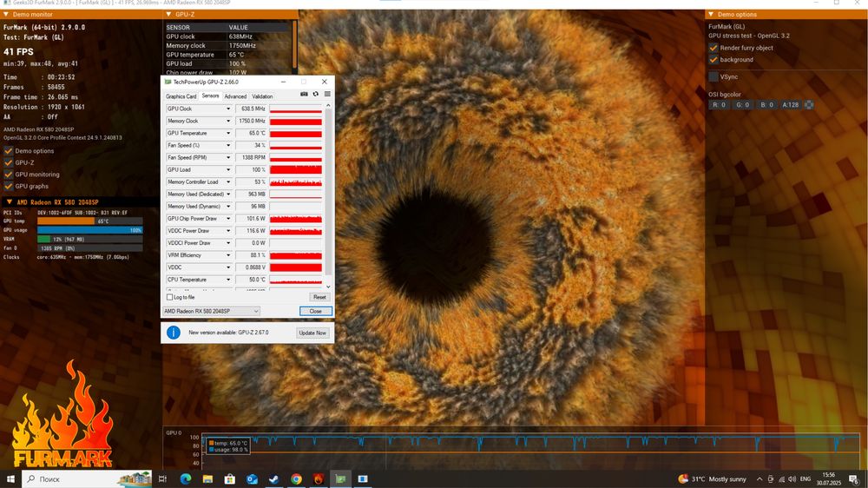Enable VSync checkbox
Image resolution: width=868 pixels, height=488 pixels.
713,76
